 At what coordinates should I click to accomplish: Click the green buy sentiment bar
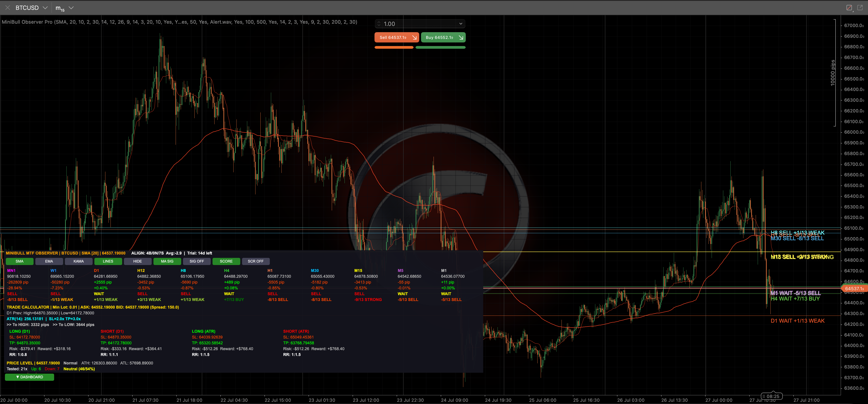(x=440, y=47)
